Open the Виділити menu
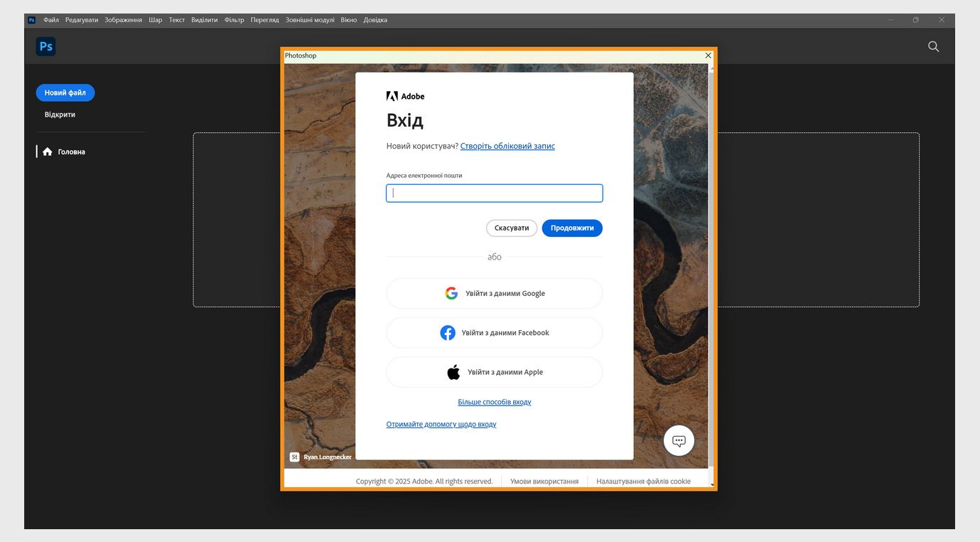 [205, 20]
